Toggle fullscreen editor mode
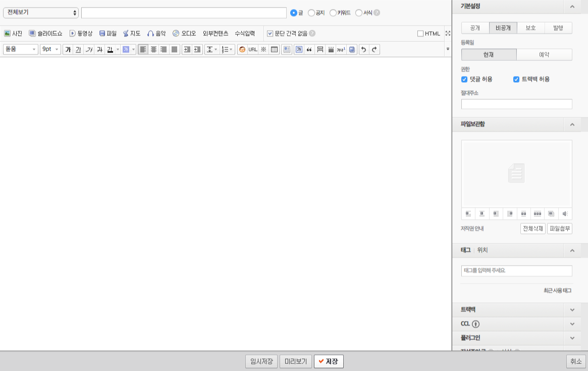Image resolution: width=588 pixels, height=371 pixels. coord(448,33)
